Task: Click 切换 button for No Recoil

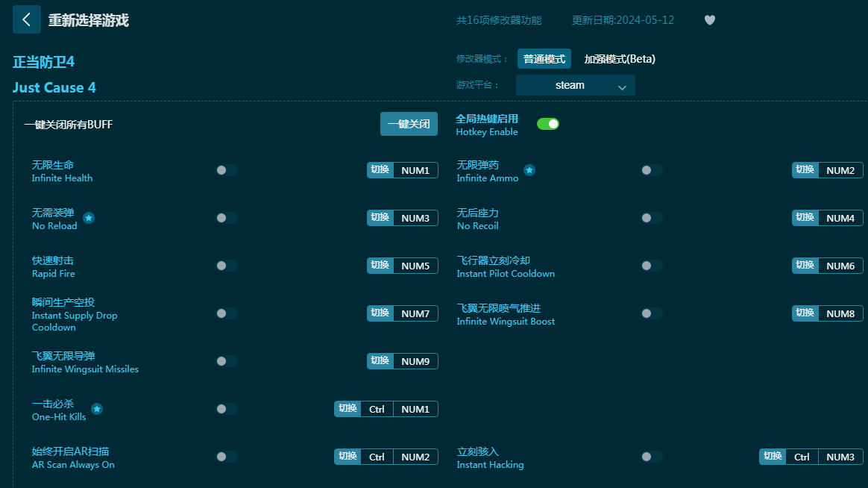Action: pyautogui.click(x=805, y=218)
